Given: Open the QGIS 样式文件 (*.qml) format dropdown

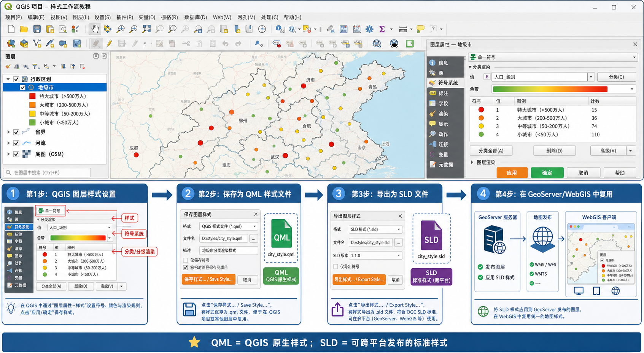Looking at the screenshot, I should click(229, 226).
